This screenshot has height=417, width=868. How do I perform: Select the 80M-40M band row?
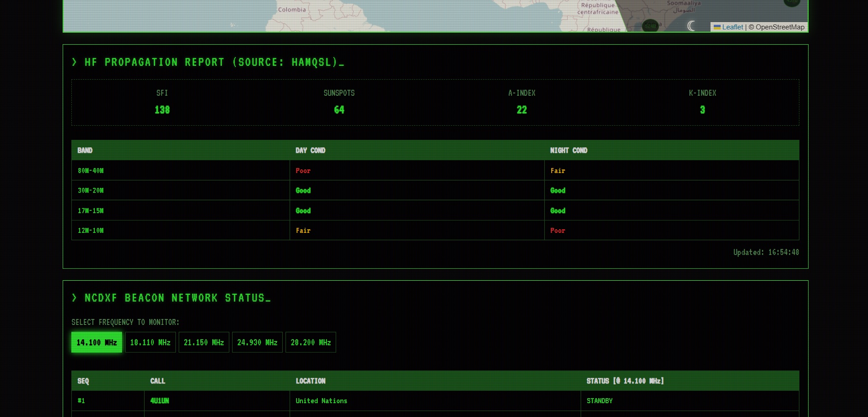tap(91, 171)
